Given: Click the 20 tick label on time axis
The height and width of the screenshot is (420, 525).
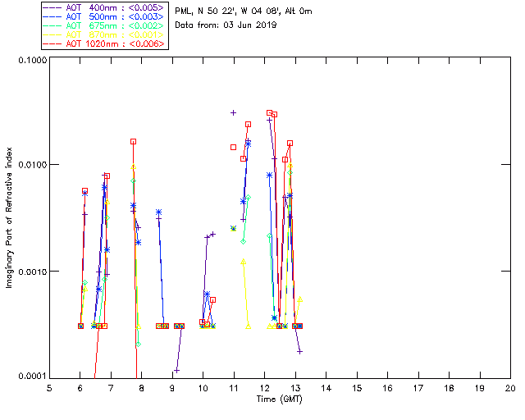Looking at the screenshot, I should [510, 388].
